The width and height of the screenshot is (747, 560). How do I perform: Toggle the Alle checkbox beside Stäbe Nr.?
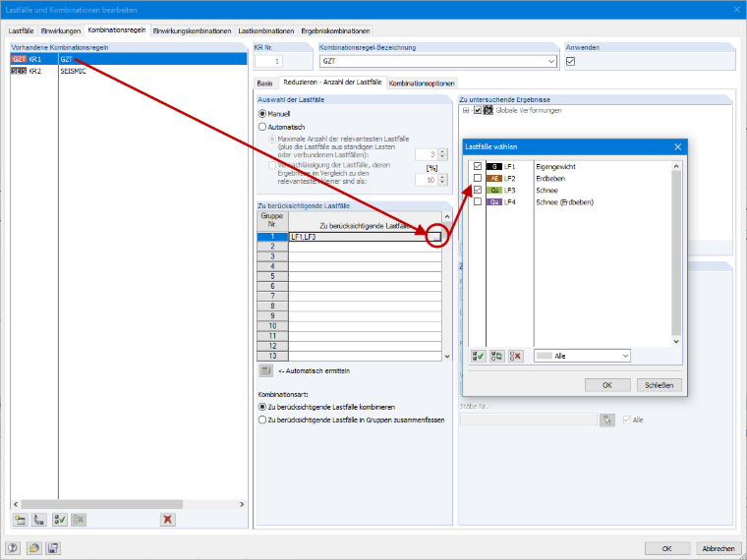[627, 420]
